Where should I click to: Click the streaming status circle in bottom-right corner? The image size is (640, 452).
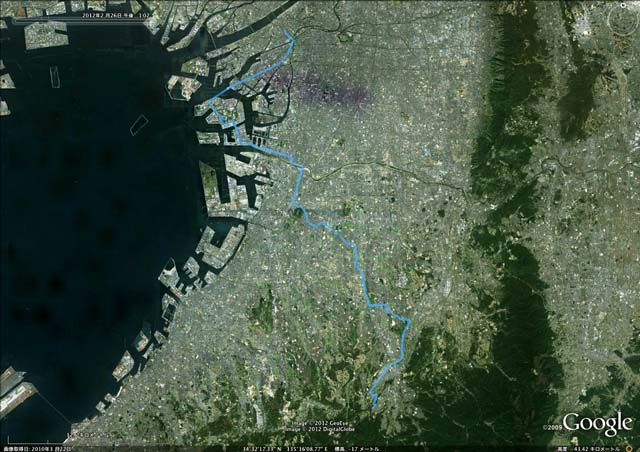point(629,449)
